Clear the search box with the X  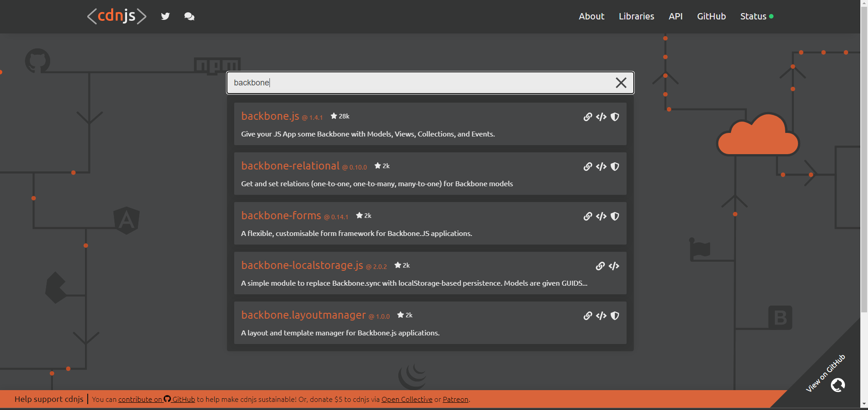620,83
